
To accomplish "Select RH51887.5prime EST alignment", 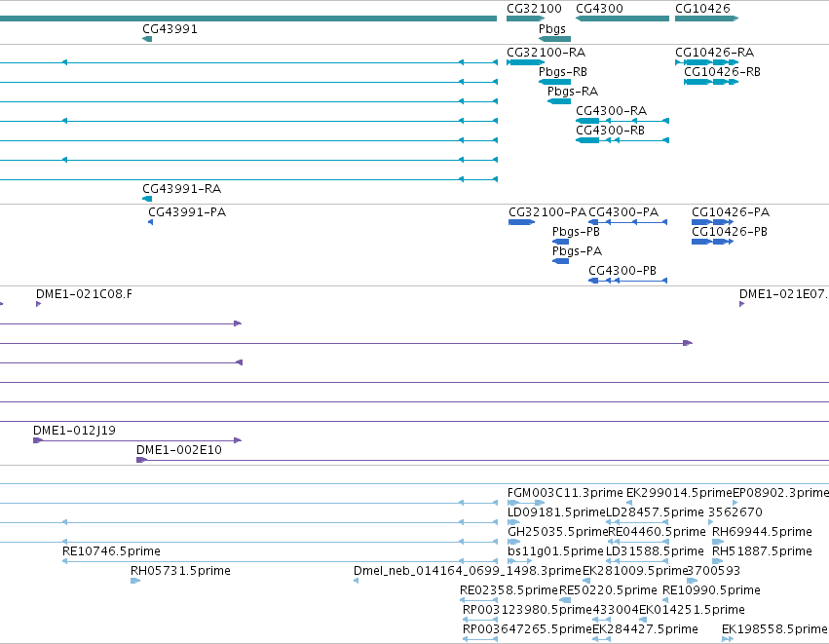I will [717, 561].
